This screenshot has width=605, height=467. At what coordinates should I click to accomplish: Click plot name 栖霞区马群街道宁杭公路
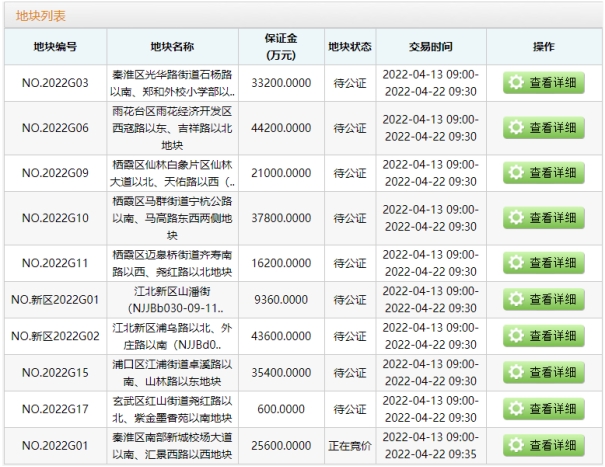[x=172, y=218]
